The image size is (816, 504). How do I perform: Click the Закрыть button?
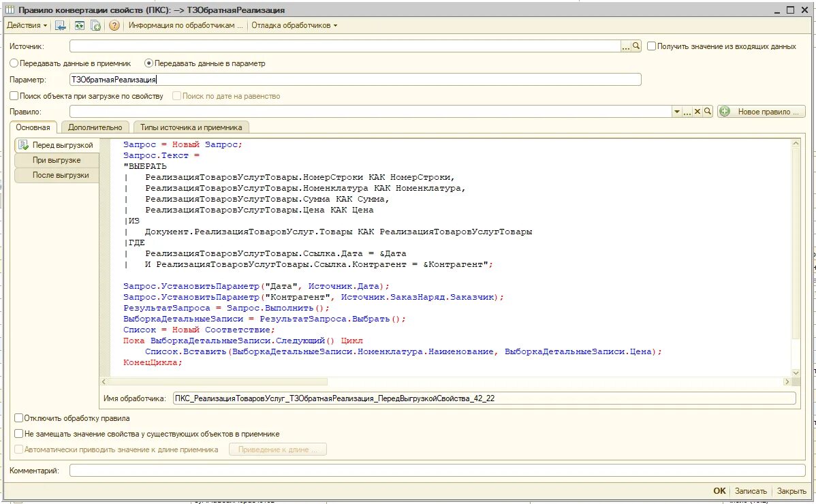791,491
